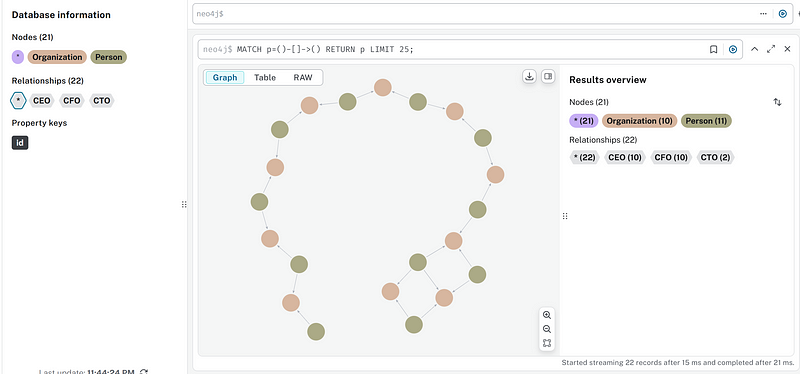Select the CEO relationship type in sidebar
The image size is (800, 374).
click(41, 101)
